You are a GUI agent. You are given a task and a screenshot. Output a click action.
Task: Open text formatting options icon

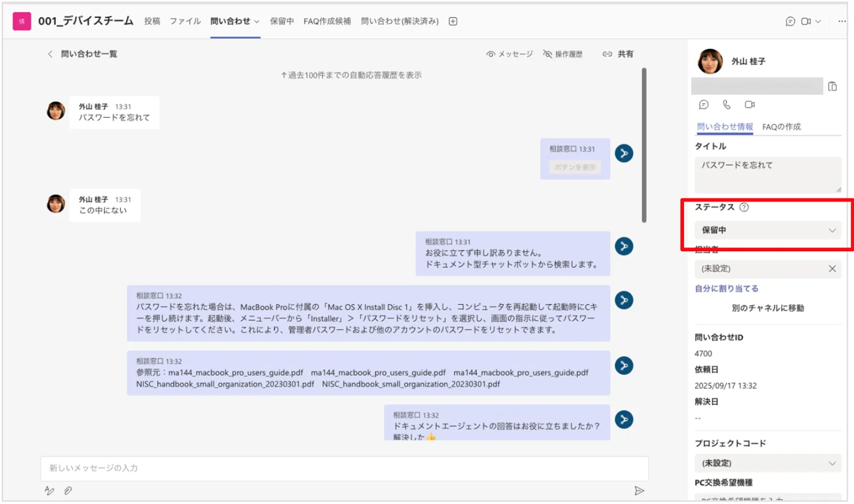[49, 490]
